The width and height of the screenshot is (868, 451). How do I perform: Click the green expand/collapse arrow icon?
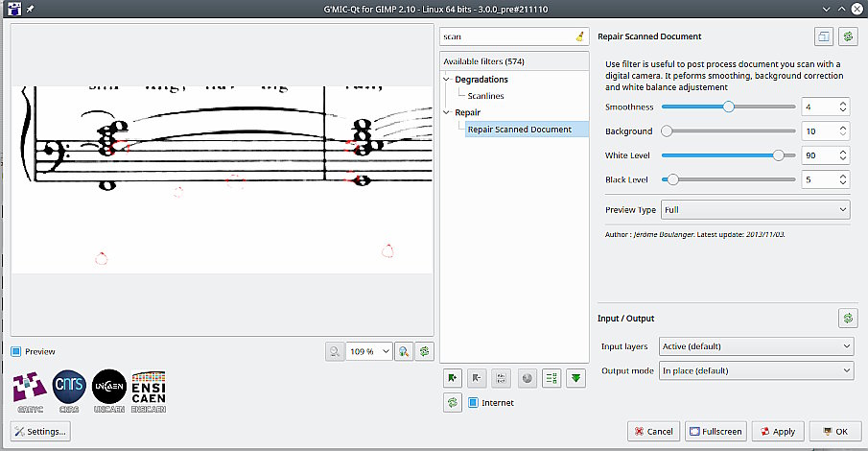click(x=575, y=378)
